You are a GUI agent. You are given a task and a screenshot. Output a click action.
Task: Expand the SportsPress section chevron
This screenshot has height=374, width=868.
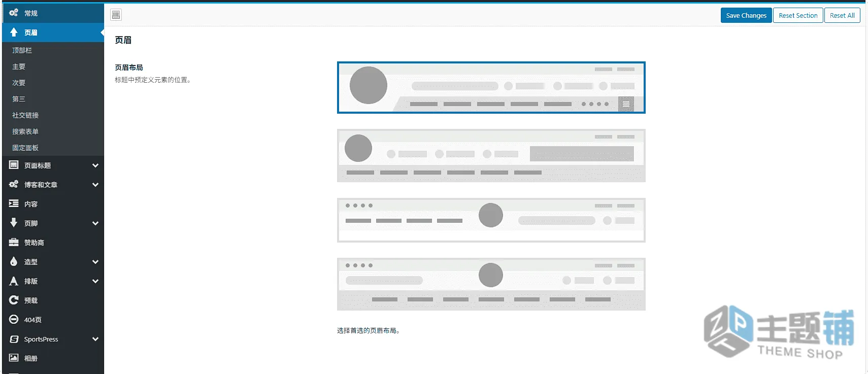tap(95, 339)
